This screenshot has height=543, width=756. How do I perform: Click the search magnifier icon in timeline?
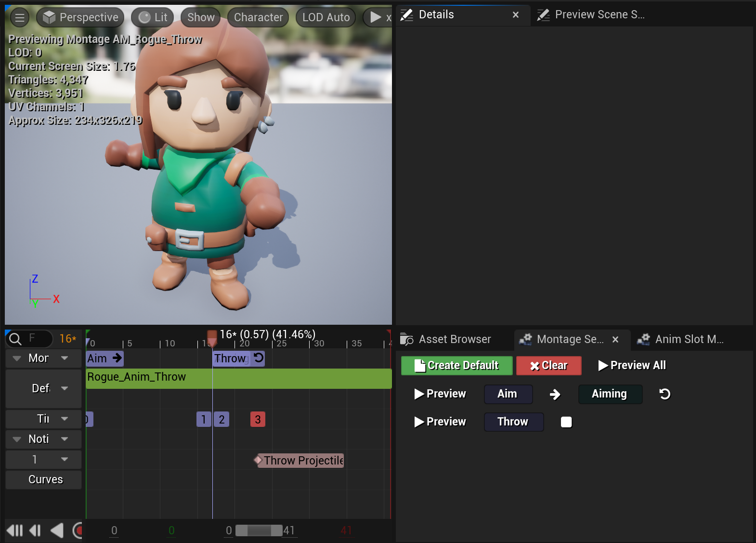[x=15, y=339]
